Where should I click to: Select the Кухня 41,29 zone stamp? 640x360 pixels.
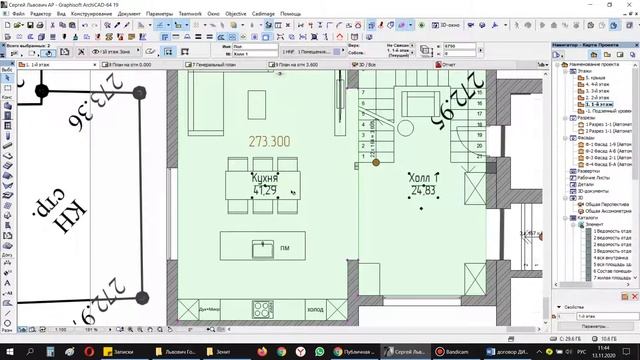[x=265, y=184]
